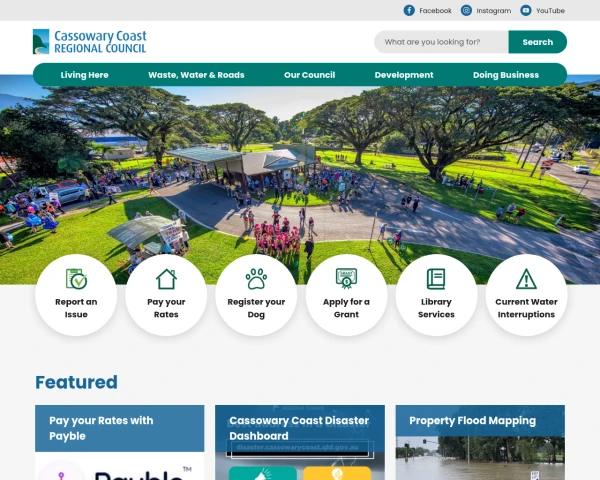Open the Instagram icon in top bar

click(x=466, y=10)
